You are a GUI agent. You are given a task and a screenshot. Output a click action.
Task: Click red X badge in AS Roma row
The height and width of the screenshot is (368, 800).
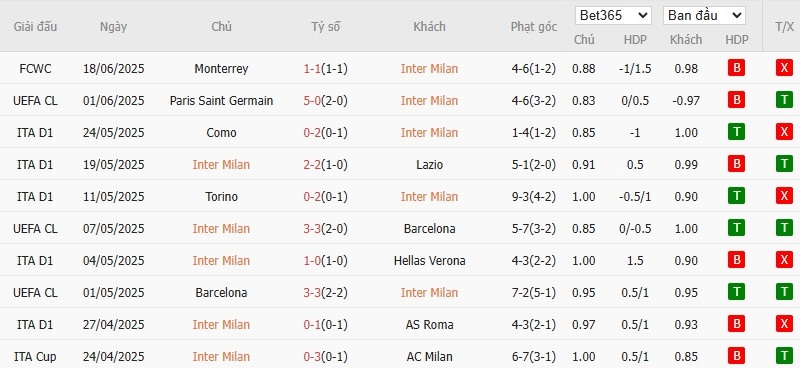click(x=784, y=324)
